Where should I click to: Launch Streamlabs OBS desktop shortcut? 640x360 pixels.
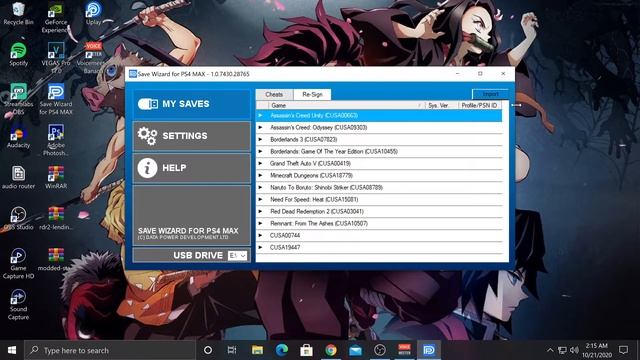18,100
